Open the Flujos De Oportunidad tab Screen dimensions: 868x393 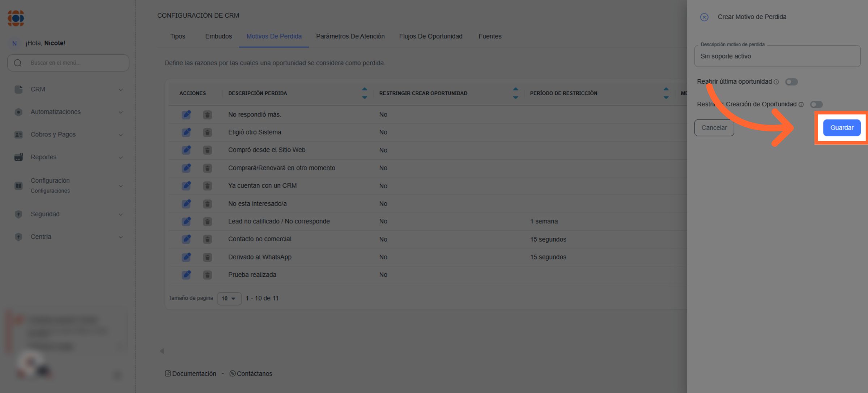point(430,37)
